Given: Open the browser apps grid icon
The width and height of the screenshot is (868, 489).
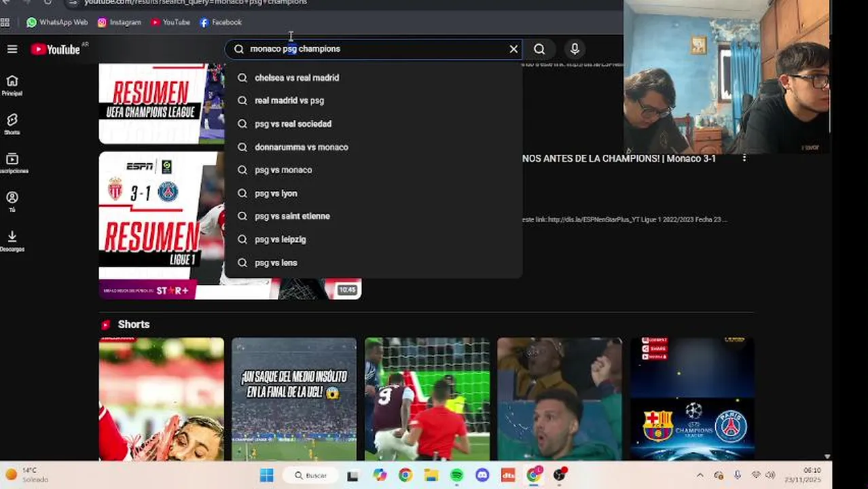Looking at the screenshot, I should [5, 22].
